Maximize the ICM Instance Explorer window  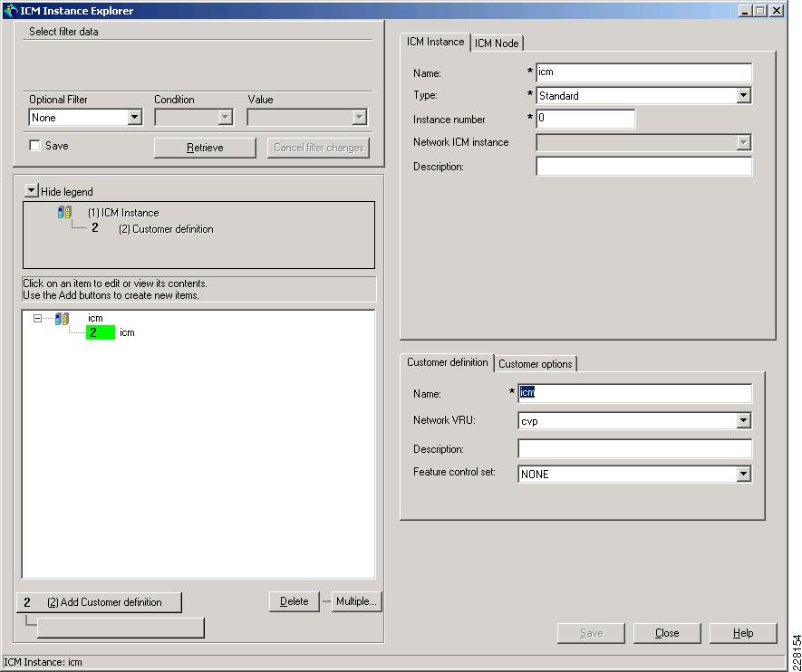point(760,10)
